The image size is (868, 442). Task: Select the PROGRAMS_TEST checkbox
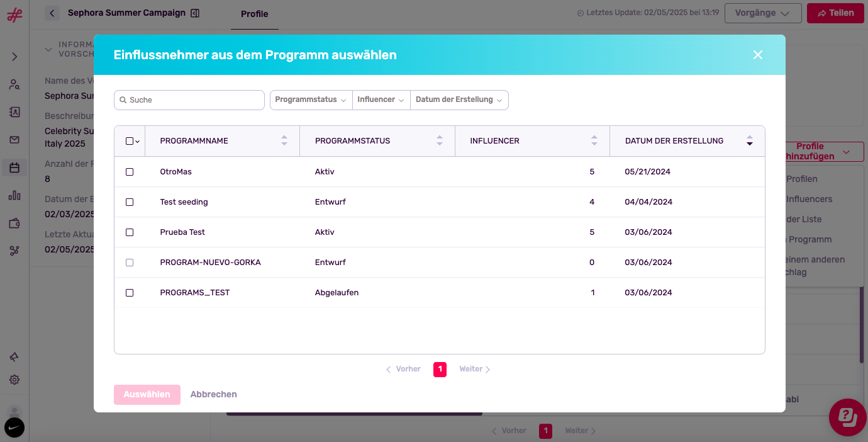tap(130, 293)
